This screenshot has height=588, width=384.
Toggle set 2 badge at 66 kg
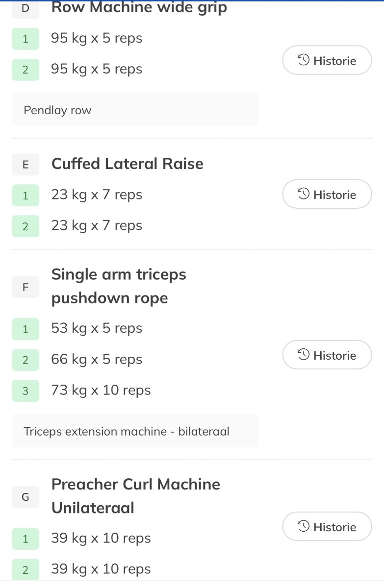coord(26,360)
